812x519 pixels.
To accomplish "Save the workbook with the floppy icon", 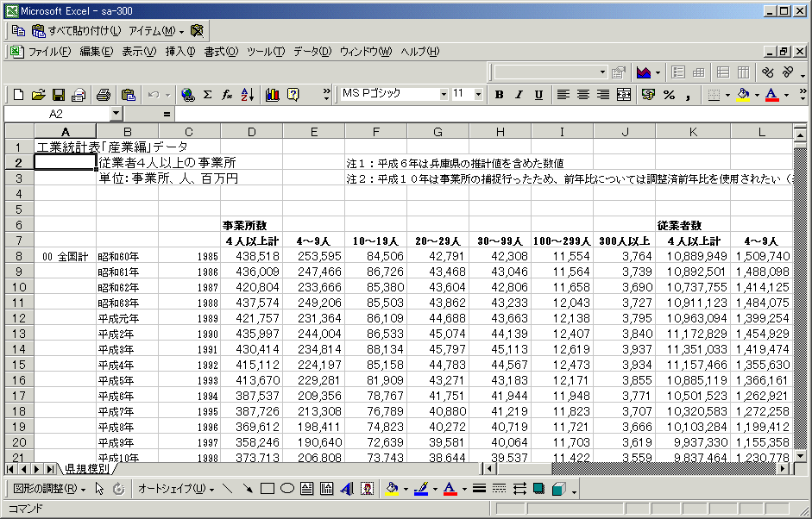I will [59, 95].
